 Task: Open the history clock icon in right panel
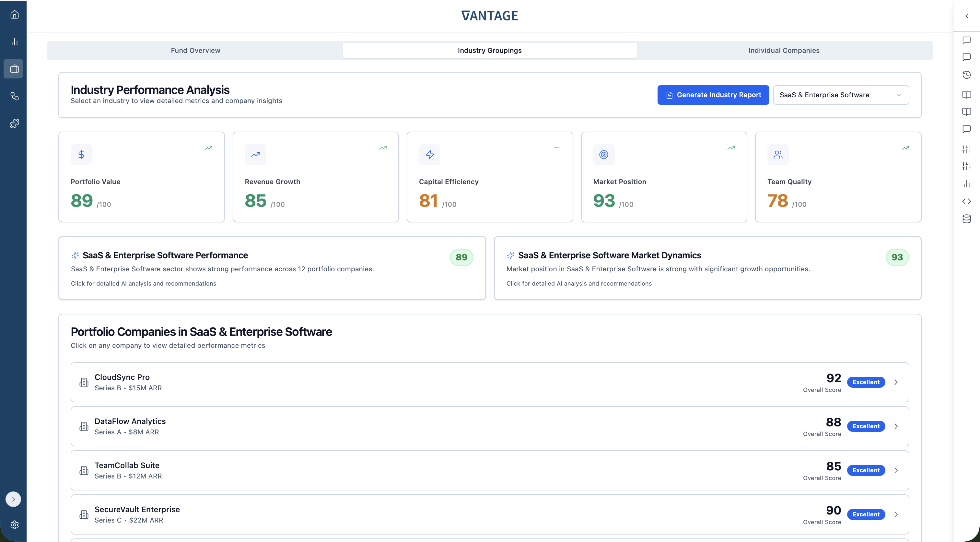967,75
